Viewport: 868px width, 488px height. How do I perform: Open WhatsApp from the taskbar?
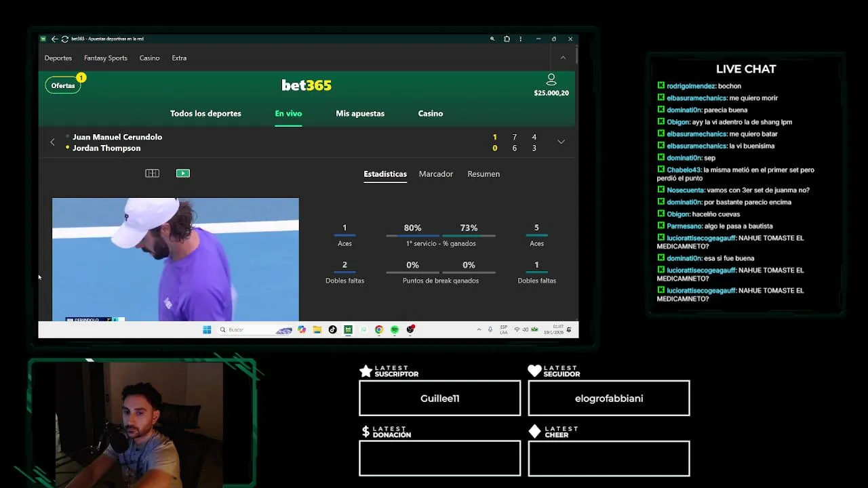pyautogui.click(x=363, y=330)
